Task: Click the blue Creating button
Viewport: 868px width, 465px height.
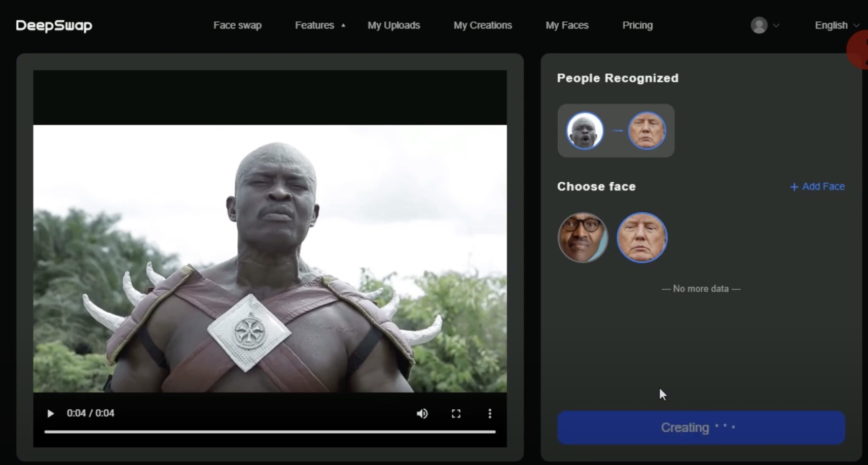Action: [701, 428]
